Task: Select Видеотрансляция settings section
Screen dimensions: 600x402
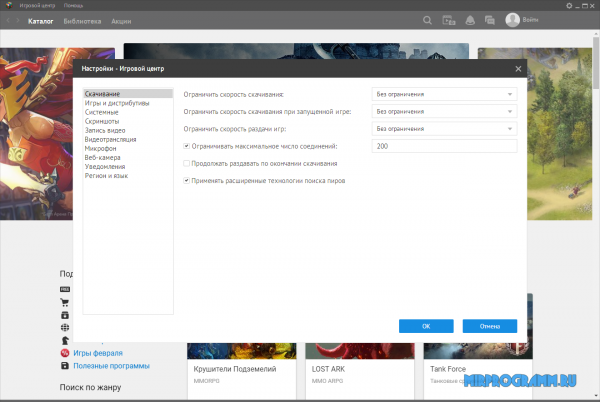Action: pyautogui.click(x=128, y=139)
